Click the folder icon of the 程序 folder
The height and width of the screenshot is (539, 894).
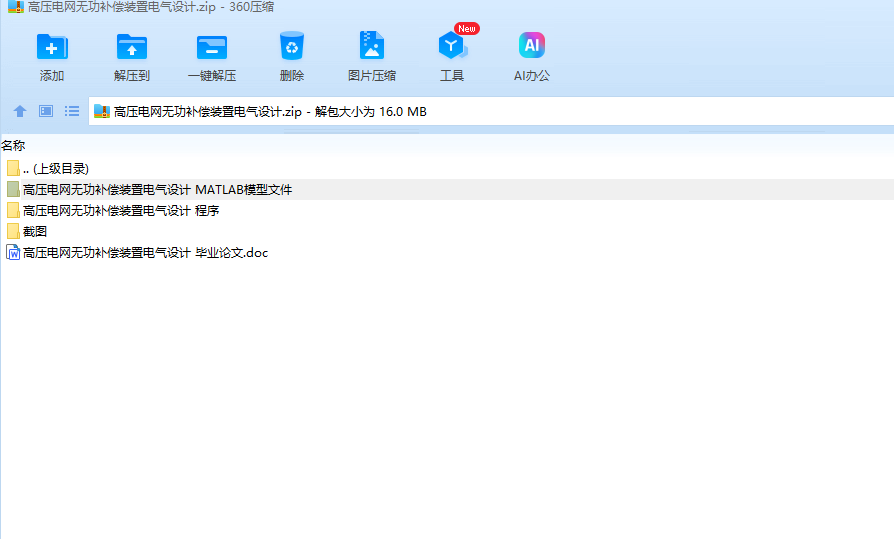(x=13, y=210)
